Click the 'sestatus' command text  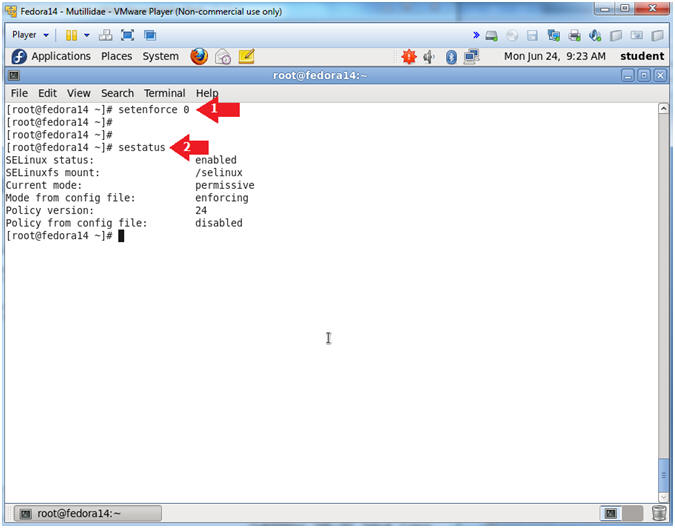[142, 148]
